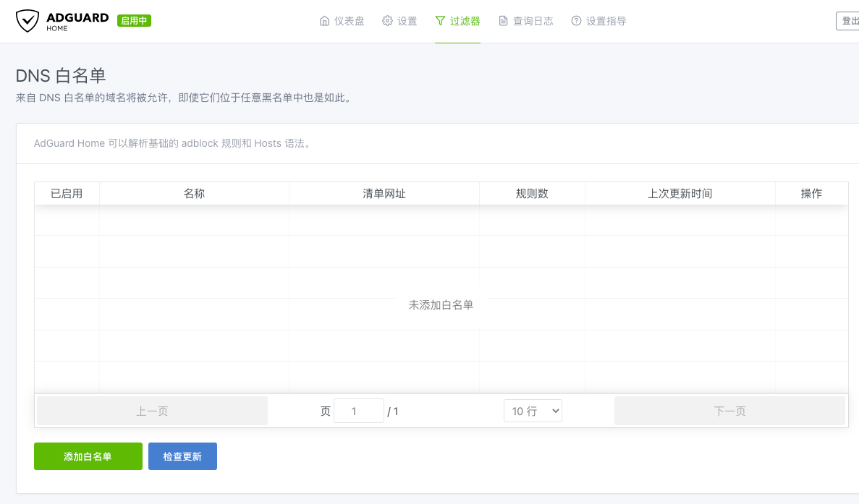This screenshot has height=504, width=859.
Task: Click the query log document icon
Action: (503, 21)
